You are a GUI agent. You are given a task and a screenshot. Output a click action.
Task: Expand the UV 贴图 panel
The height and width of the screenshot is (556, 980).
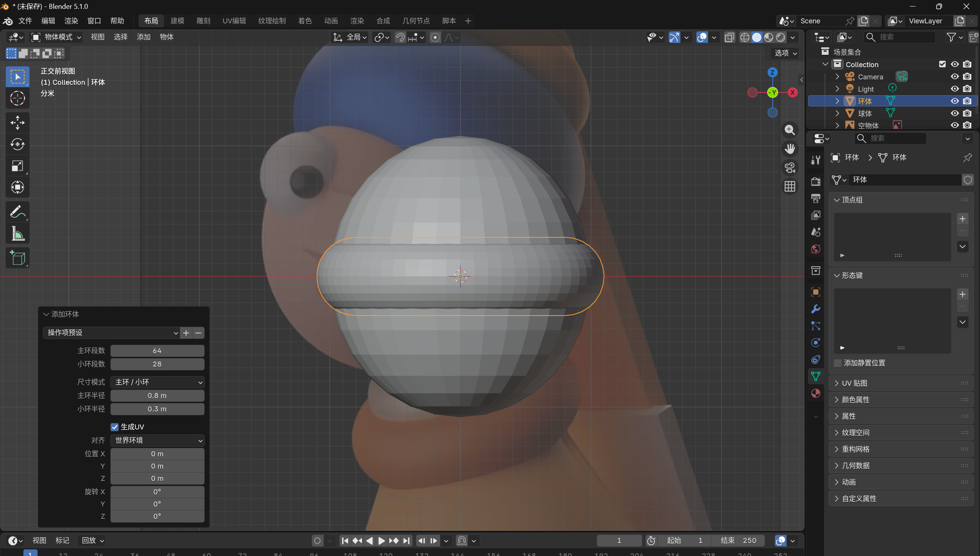[x=854, y=383]
